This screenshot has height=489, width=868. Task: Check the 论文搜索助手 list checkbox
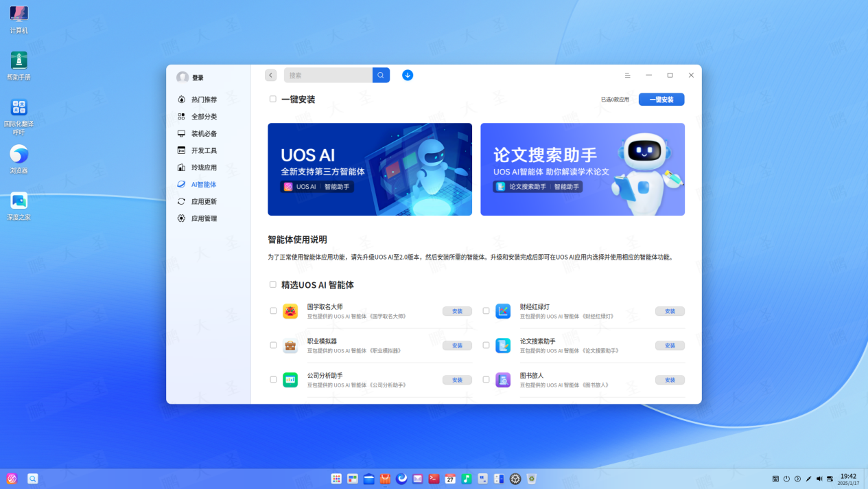(486, 345)
